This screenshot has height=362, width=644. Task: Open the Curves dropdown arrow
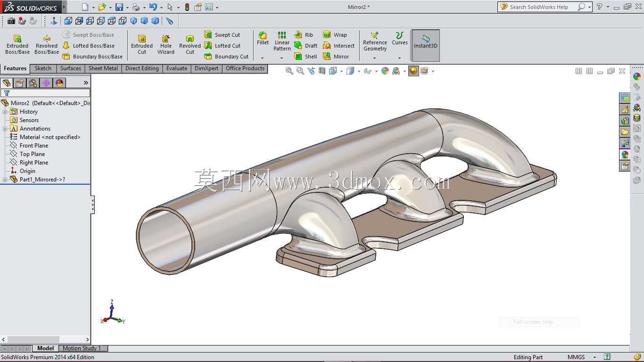click(399, 58)
